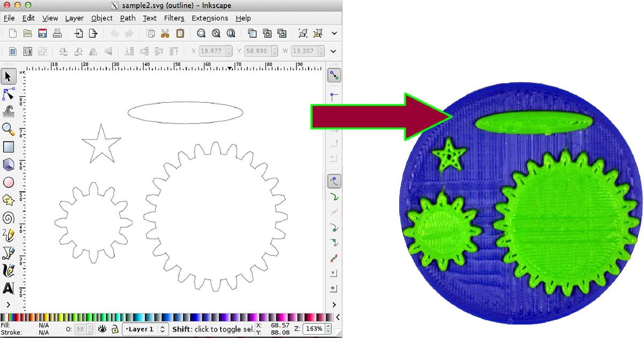
Task: Expand the commands toolbar overflow chevron
Action: click(x=334, y=33)
